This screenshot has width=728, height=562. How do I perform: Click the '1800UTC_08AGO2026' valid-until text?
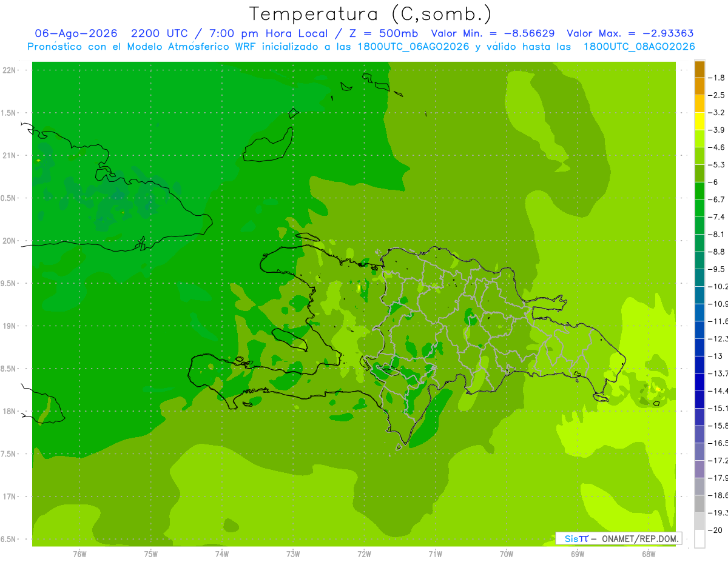(x=639, y=47)
